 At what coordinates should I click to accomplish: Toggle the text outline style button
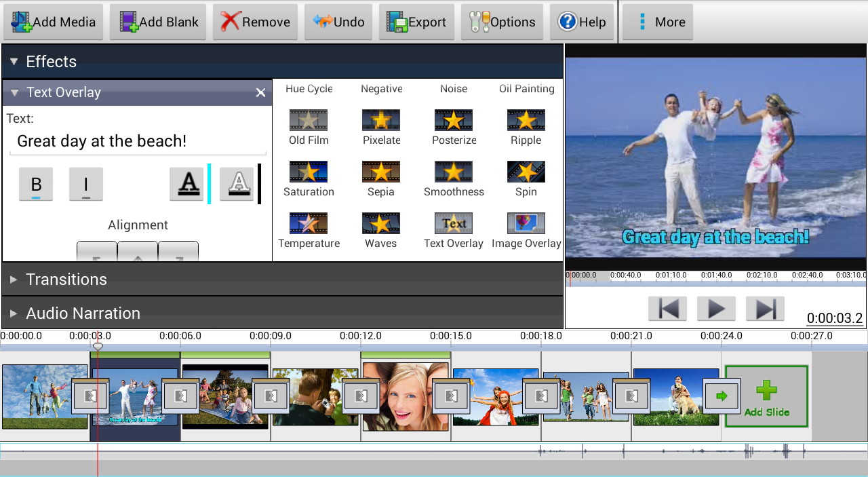click(237, 184)
